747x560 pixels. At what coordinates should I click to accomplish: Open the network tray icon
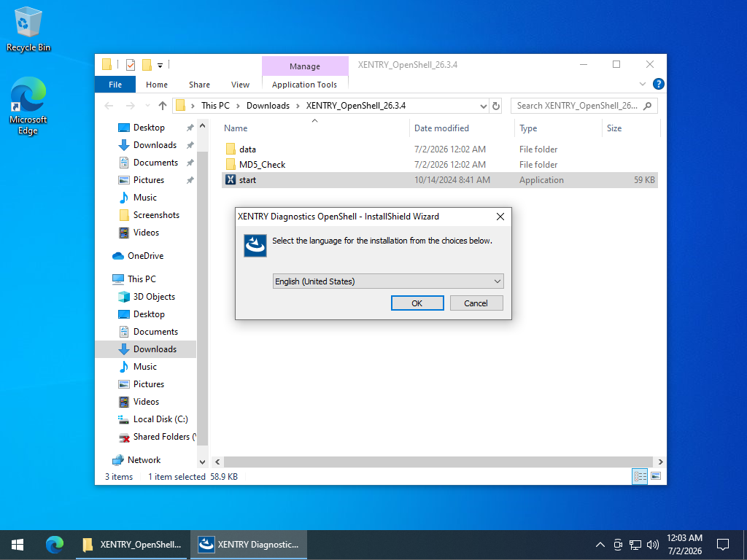tap(635, 545)
